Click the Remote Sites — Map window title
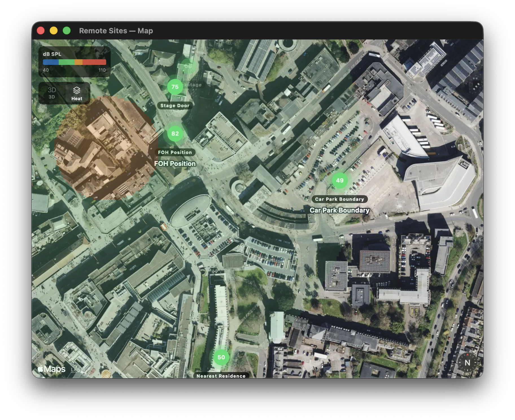 [x=116, y=30]
